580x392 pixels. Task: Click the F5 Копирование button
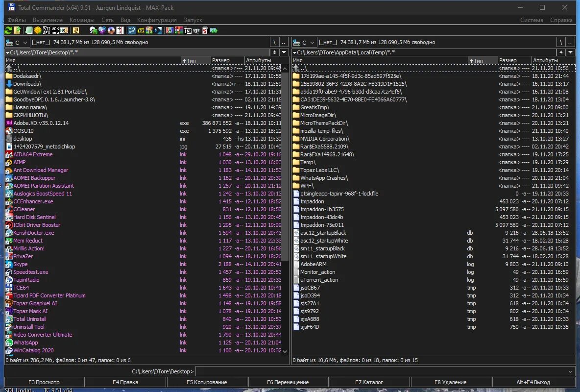(207, 382)
